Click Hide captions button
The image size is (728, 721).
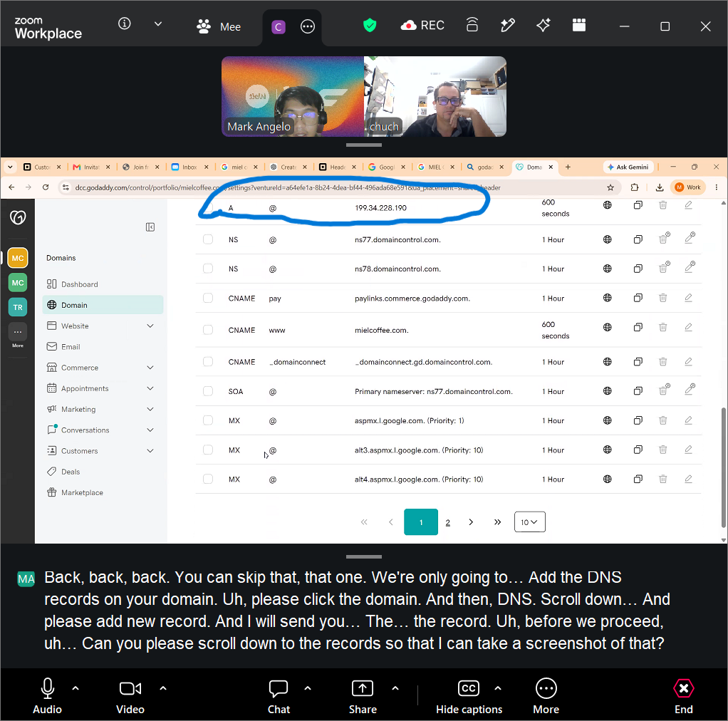coord(469,697)
